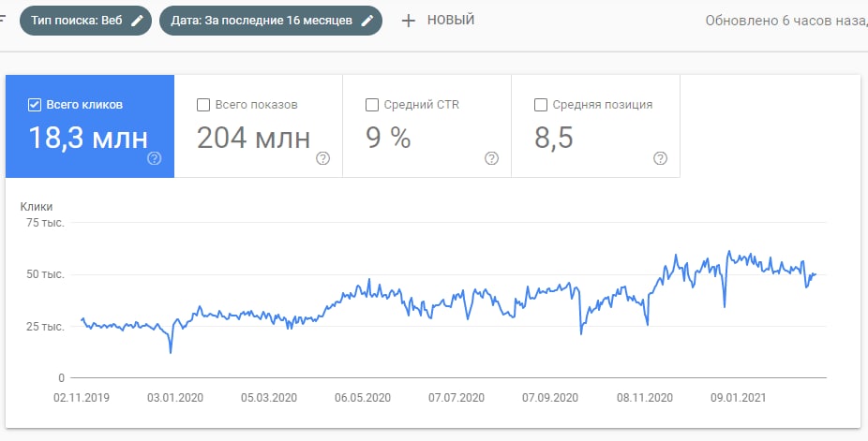Select the 8,5 average position value
Screen dimensions: 868x441
point(554,138)
